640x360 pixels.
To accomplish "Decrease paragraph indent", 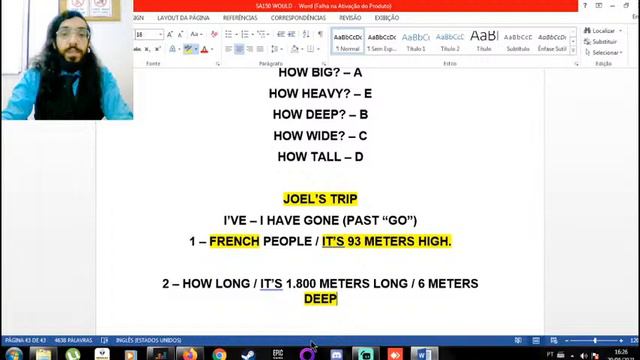I will click(x=281, y=34).
